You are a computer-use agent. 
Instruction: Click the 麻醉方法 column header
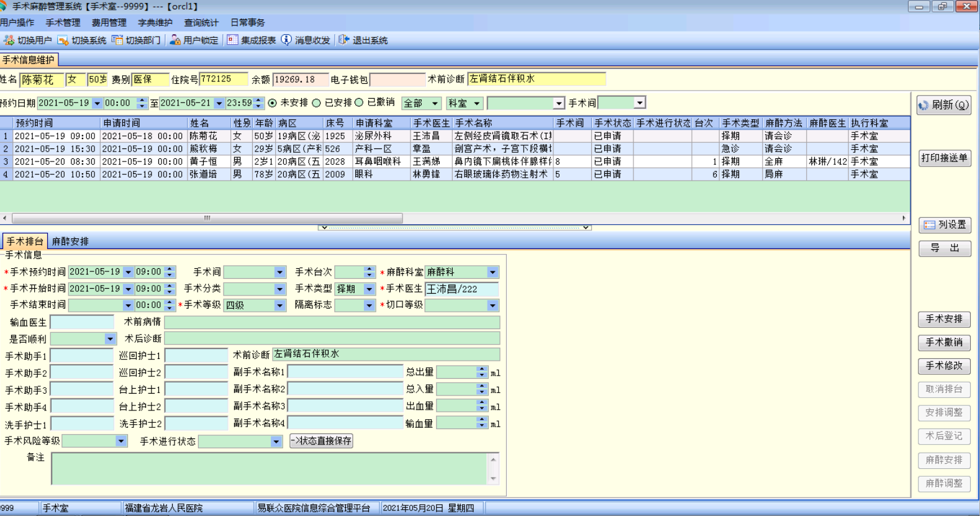pos(784,123)
